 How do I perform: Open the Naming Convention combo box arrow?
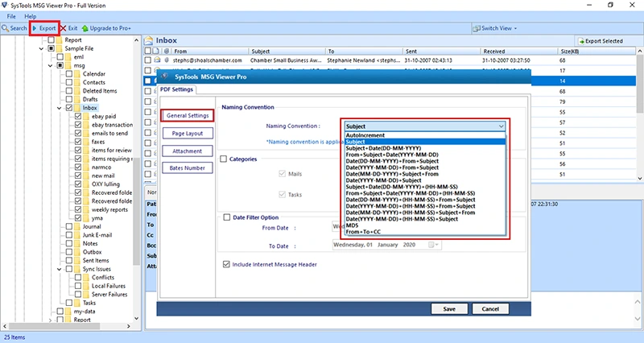(x=501, y=126)
